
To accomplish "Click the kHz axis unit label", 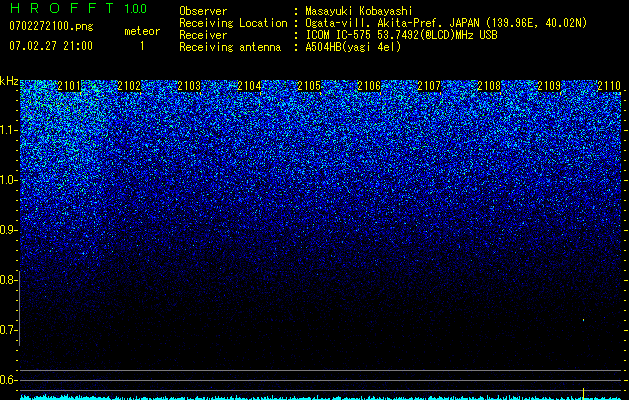I will 9,81.
